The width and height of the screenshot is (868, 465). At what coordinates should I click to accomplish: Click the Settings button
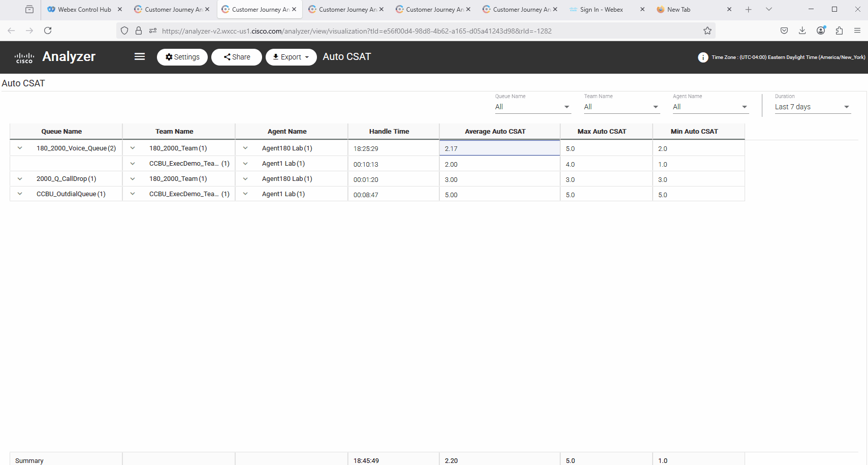pos(182,57)
